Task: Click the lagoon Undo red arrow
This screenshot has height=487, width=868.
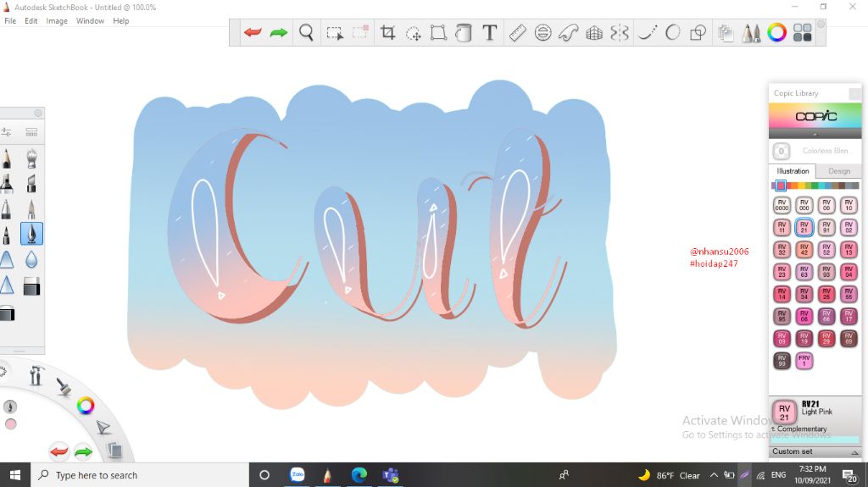Action: (58, 451)
